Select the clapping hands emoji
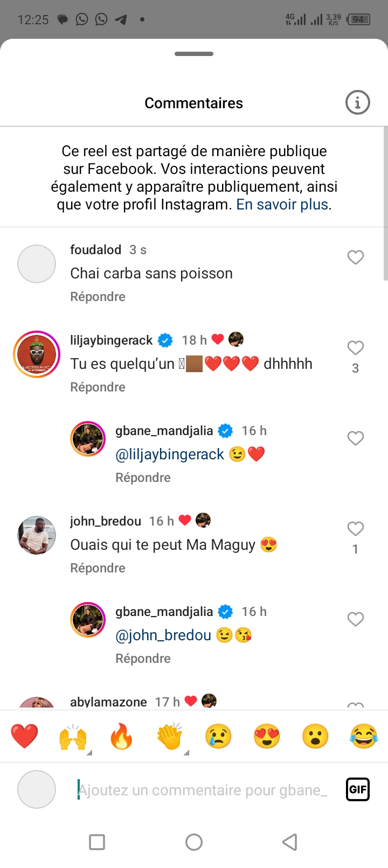Viewport: 388px width, 868px height. click(170, 736)
